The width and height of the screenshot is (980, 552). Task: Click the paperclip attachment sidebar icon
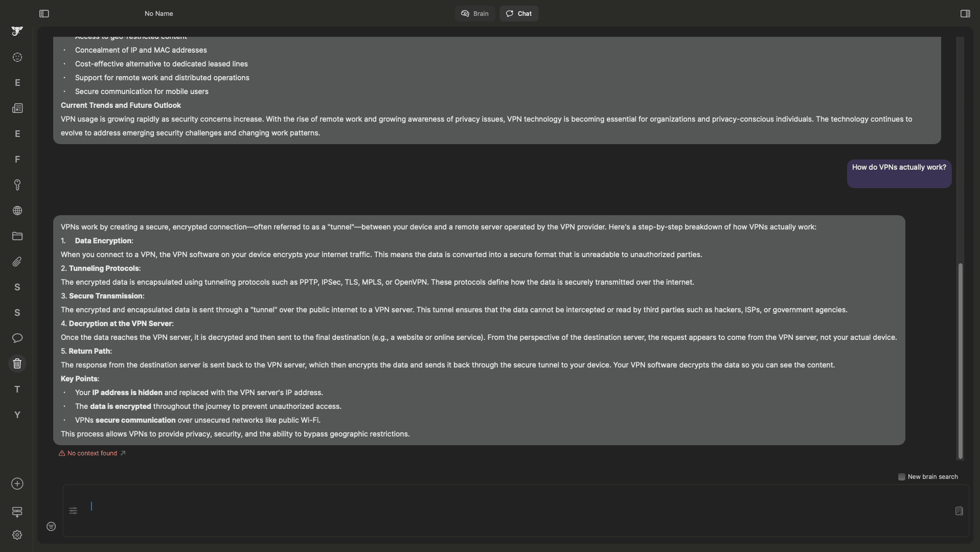(17, 262)
